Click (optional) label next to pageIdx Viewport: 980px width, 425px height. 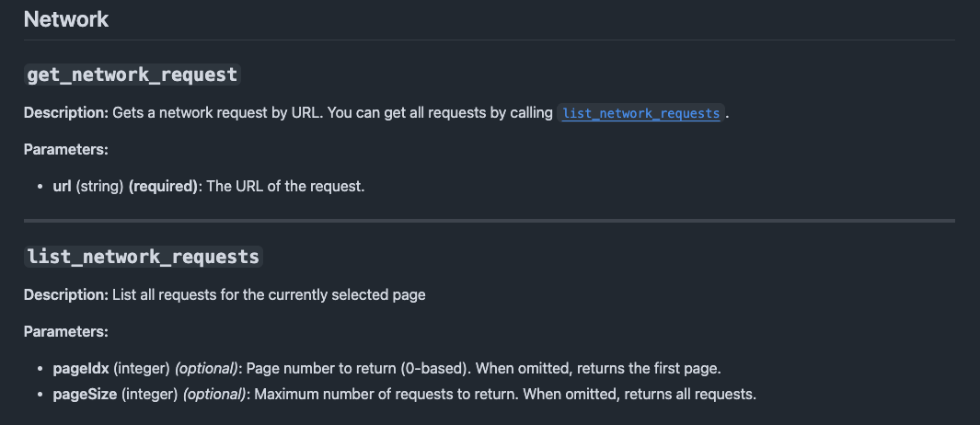point(207,369)
